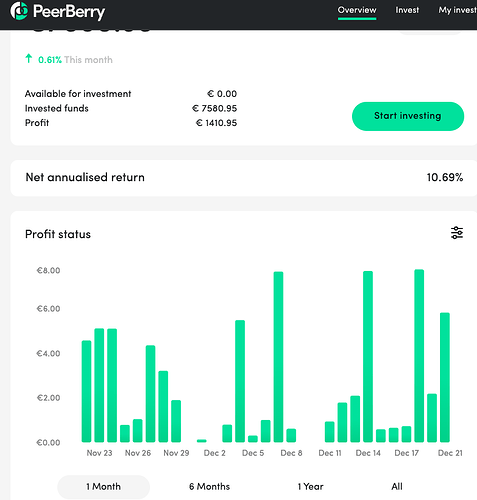Click the tallest bar near Dec 17

point(419,356)
